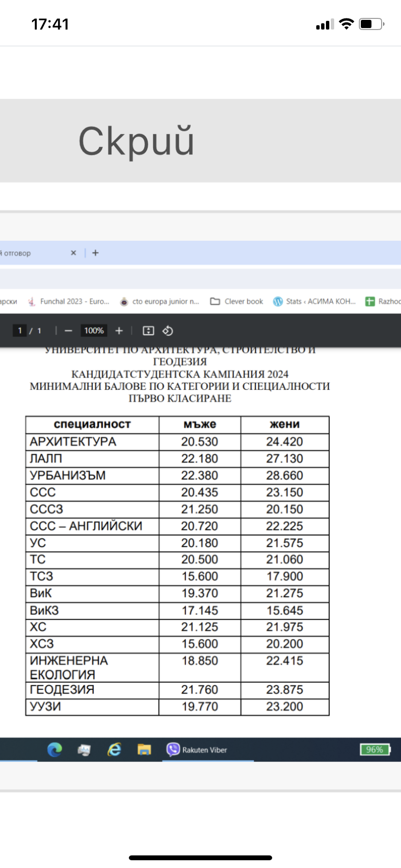Select the 'АРХИТЕКТУРА' row label

pos(73,442)
